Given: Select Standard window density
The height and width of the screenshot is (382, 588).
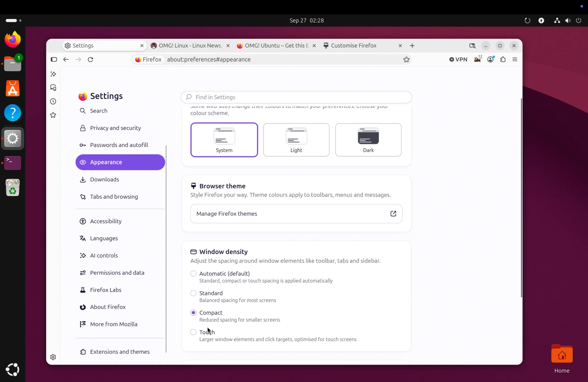Looking at the screenshot, I should 193,293.
